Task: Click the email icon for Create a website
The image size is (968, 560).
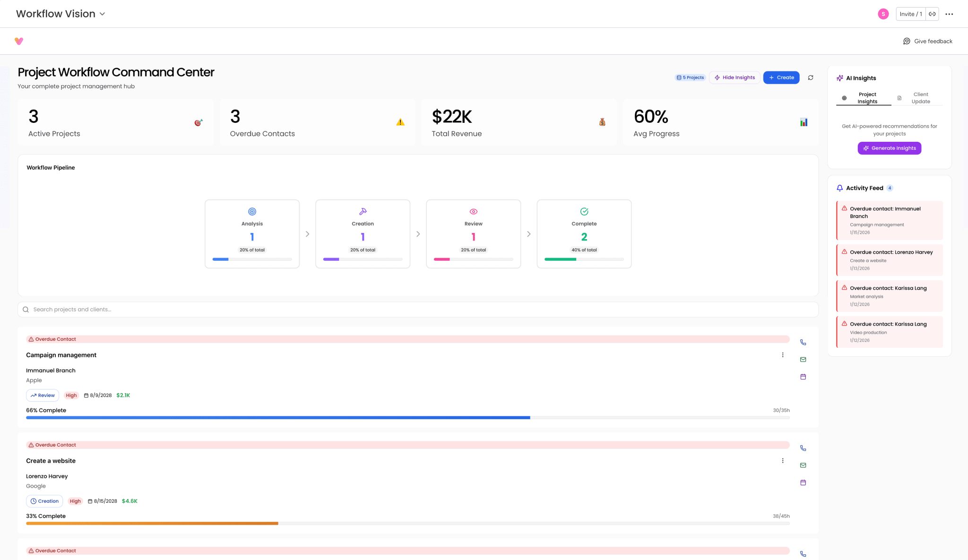Action: point(803,465)
